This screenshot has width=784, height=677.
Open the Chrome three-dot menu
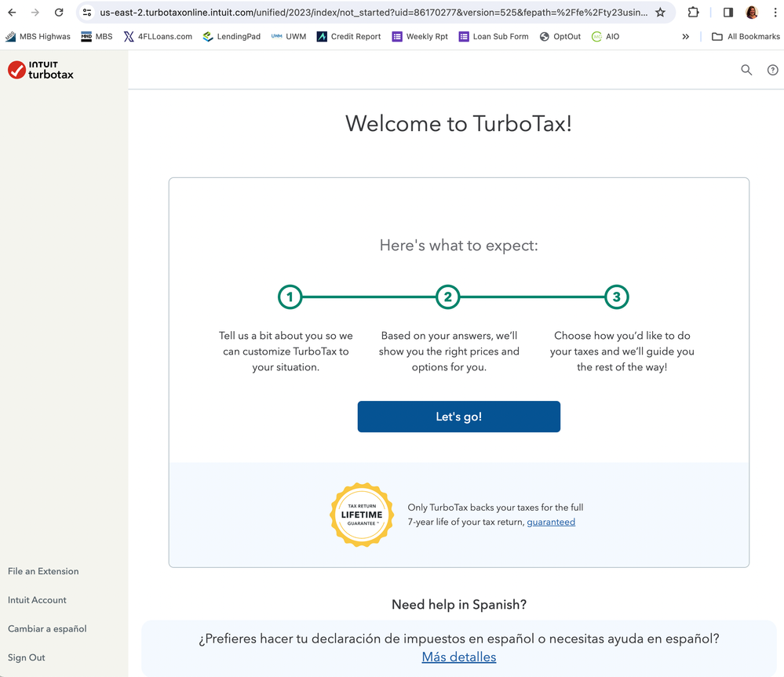click(x=775, y=13)
